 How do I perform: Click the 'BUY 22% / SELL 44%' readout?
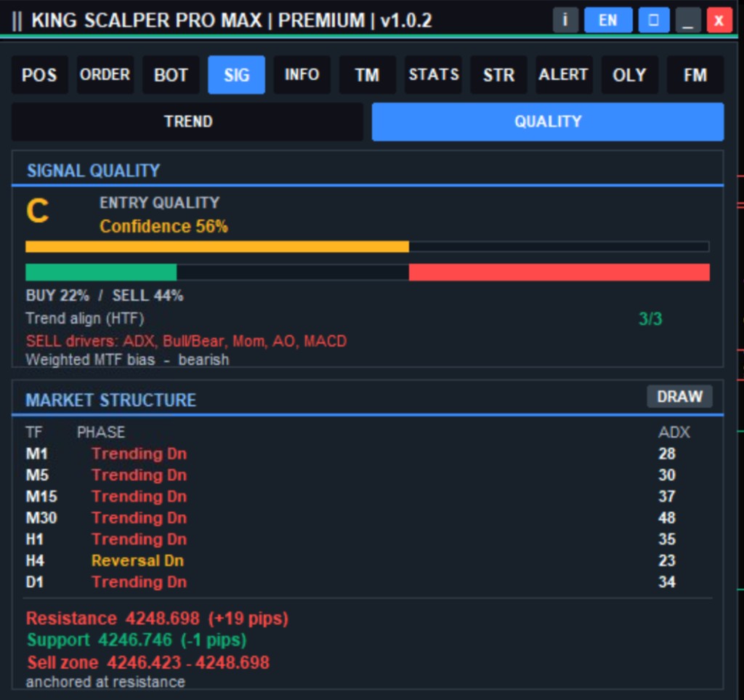tap(105, 296)
